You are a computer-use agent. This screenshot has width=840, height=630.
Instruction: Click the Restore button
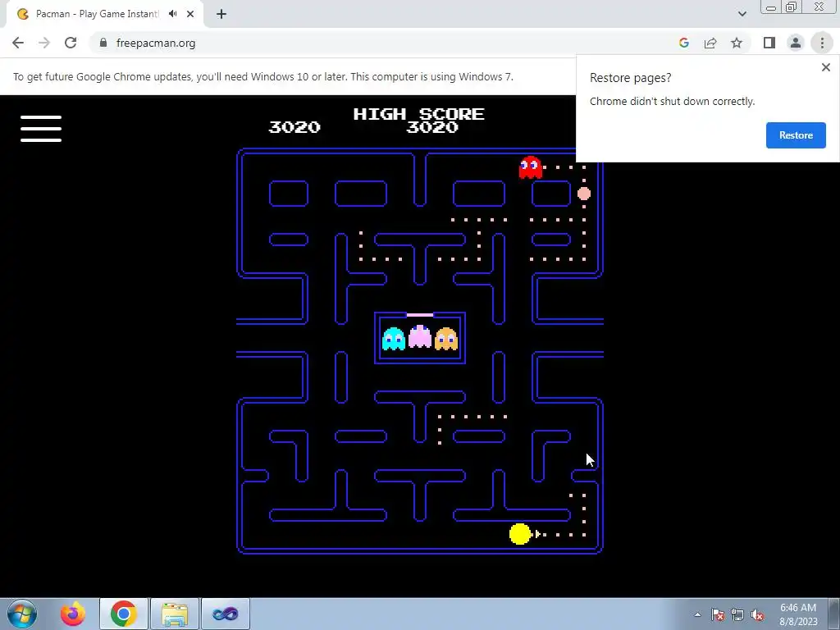pyautogui.click(x=796, y=135)
